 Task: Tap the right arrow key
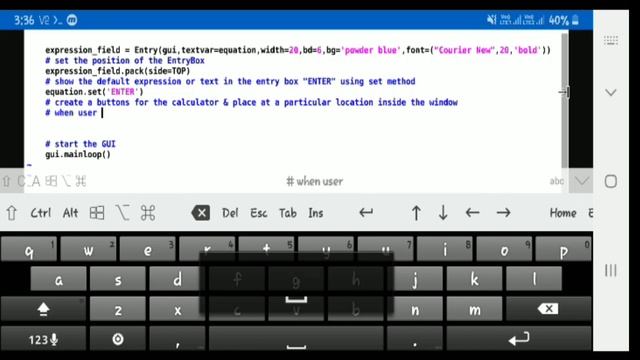503,212
